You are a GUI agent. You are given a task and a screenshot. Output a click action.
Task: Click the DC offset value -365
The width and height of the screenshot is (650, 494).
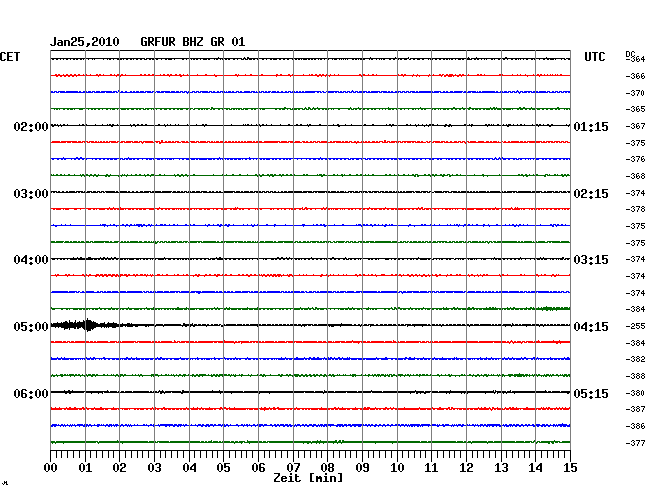[635, 109]
